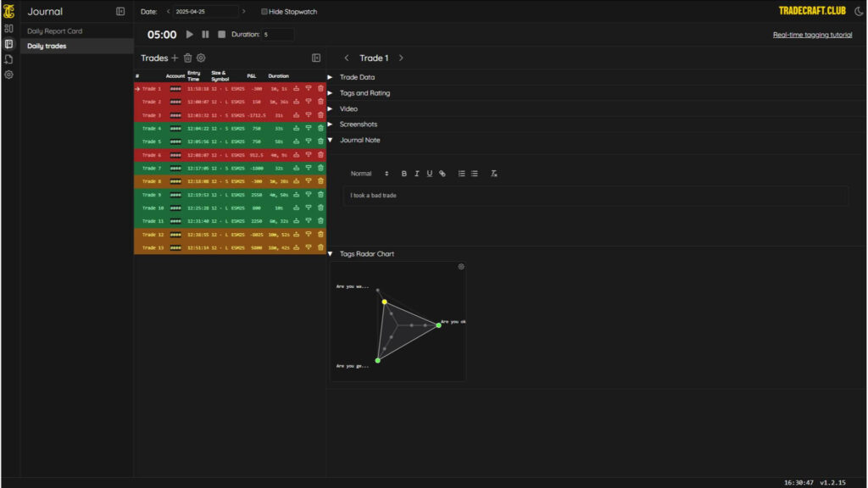This screenshot has height=488, width=868.
Task: Click the TRADECRAFT.CLUB brand link
Action: pos(812,11)
